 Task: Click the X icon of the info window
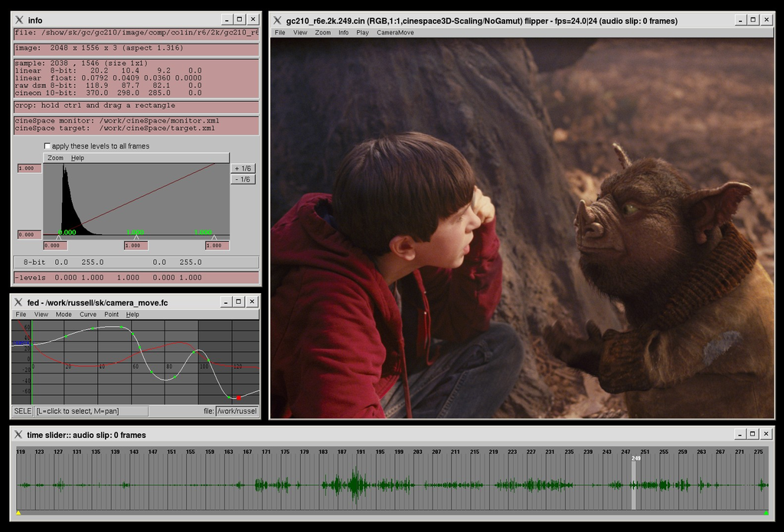tap(18, 20)
